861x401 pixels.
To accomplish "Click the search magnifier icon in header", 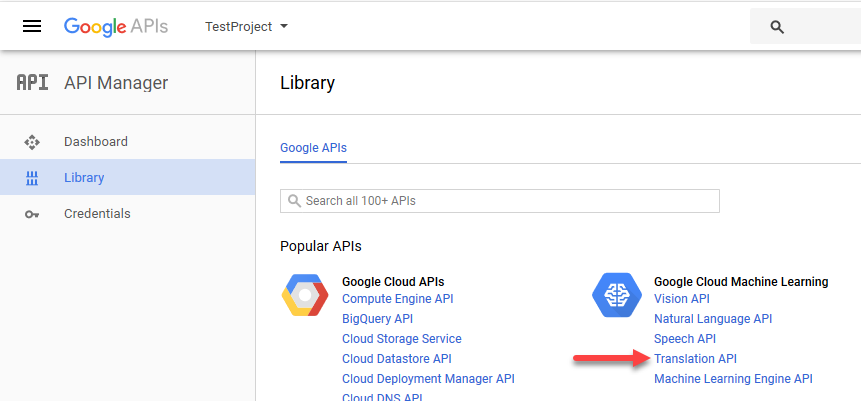I will click(x=777, y=27).
